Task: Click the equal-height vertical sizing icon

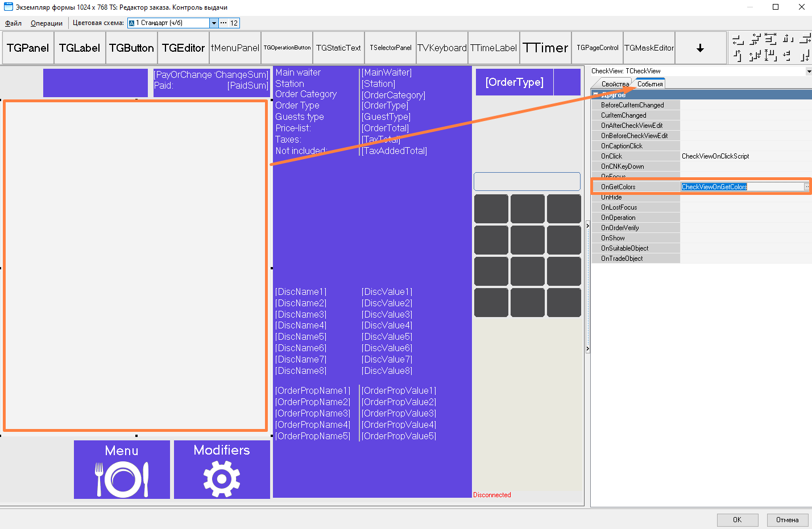Action: pyautogui.click(x=770, y=55)
